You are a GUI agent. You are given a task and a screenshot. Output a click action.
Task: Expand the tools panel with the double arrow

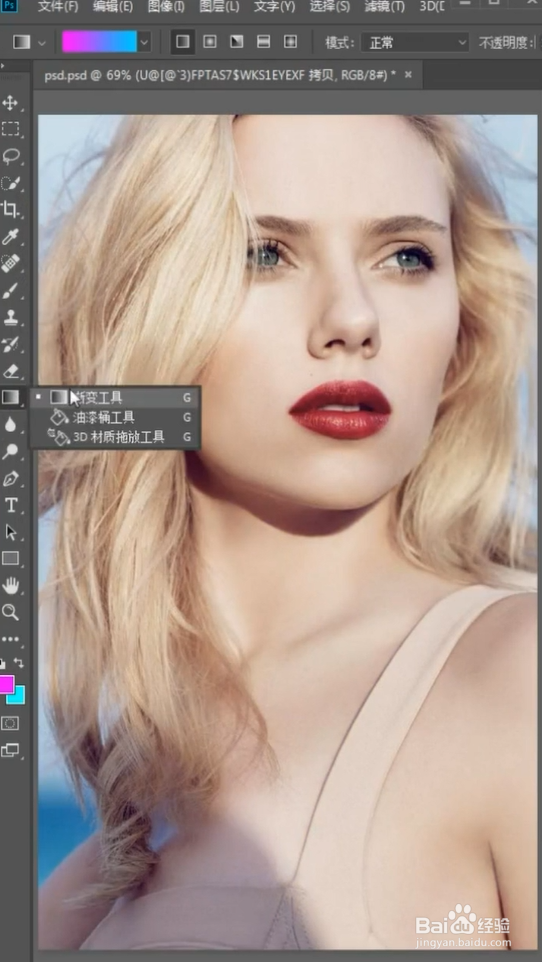coord(2,66)
